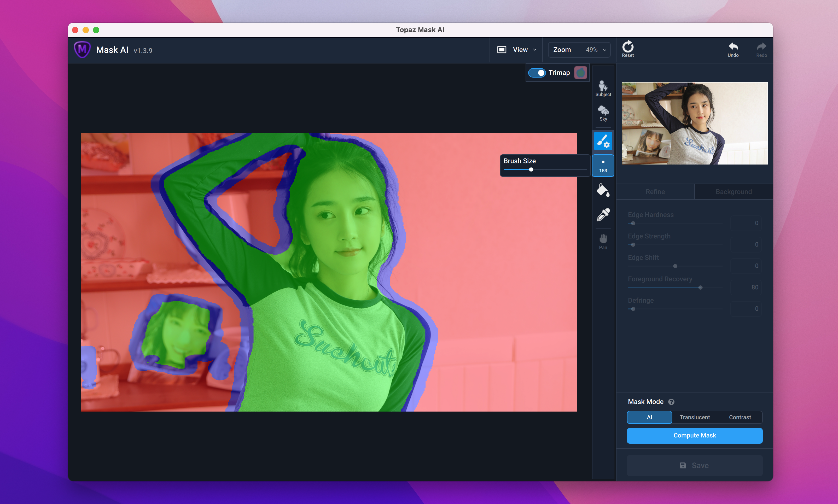Screen dimensions: 838x504
Task: Select the paint bucket fill tool
Action: 603,190
